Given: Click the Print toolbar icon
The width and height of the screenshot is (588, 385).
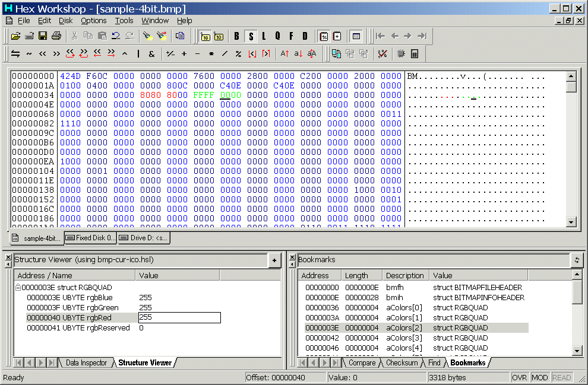Looking at the screenshot, I should coord(56,36).
